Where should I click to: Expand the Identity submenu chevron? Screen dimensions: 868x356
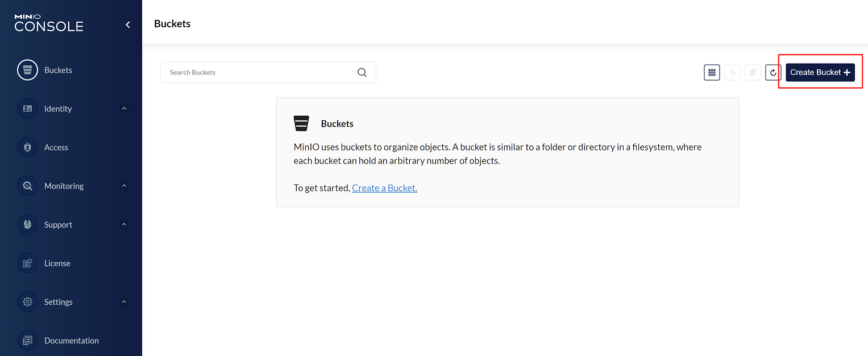tap(124, 109)
